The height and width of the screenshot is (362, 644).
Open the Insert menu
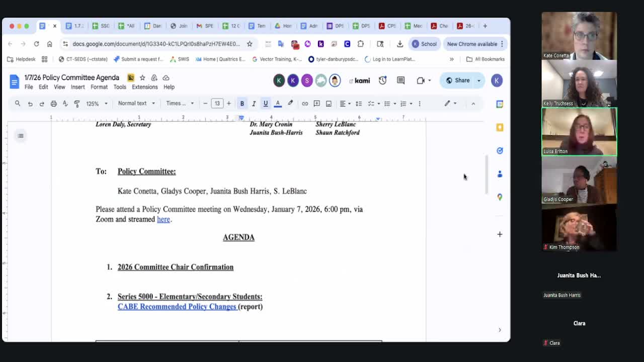(x=77, y=87)
